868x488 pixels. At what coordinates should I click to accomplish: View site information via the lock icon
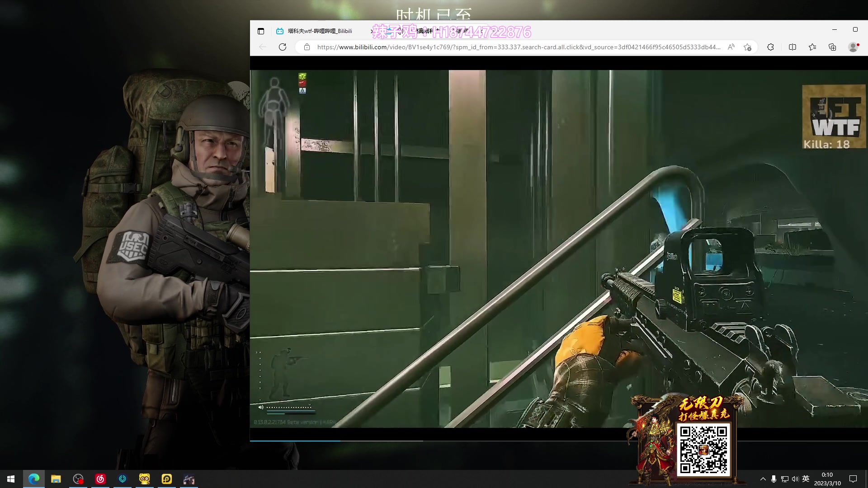[x=307, y=47]
